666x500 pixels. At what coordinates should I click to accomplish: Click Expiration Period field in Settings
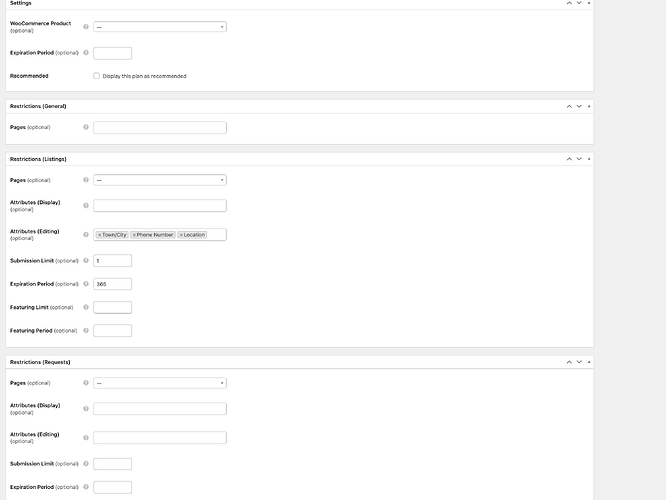coord(112,53)
